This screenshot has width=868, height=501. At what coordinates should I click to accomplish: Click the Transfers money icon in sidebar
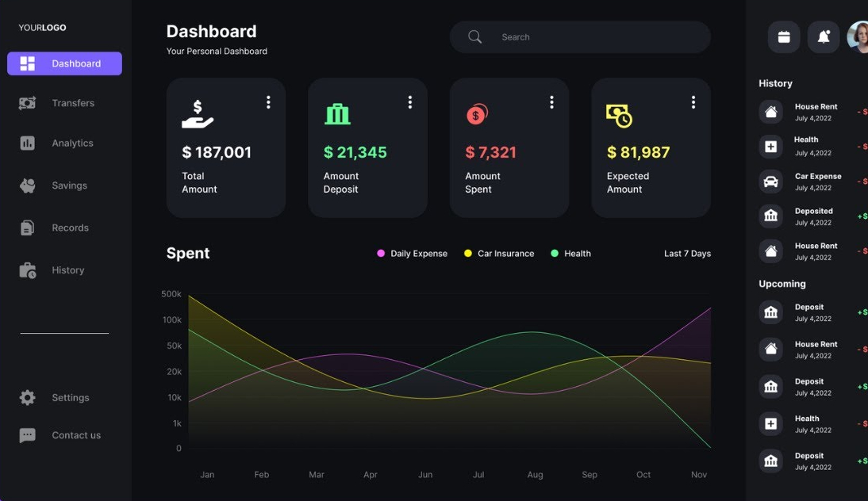pos(27,103)
